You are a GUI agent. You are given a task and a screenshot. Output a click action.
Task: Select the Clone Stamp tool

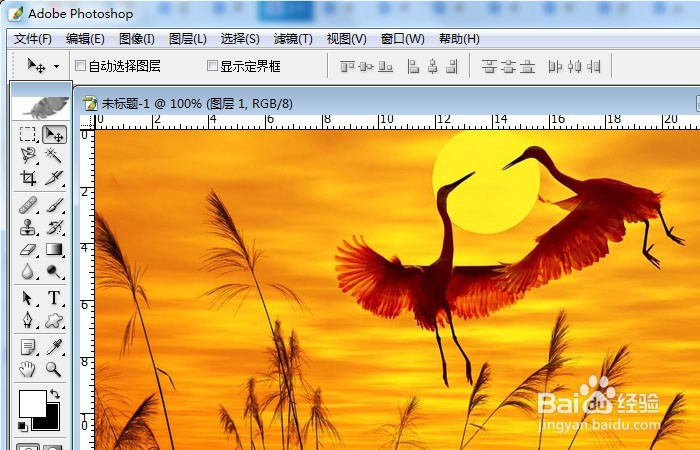click(28, 227)
